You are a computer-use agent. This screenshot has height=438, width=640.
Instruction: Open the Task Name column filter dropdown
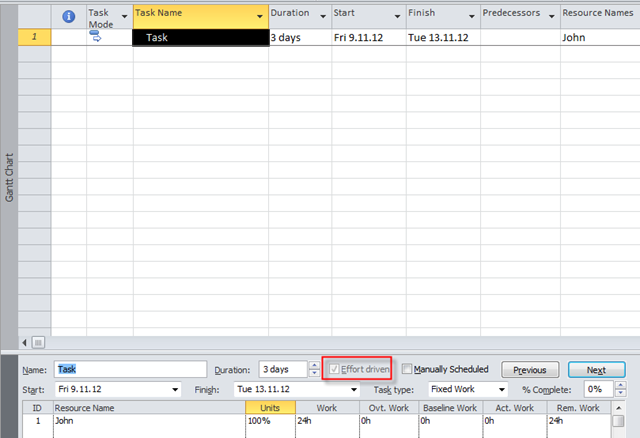click(260, 16)
